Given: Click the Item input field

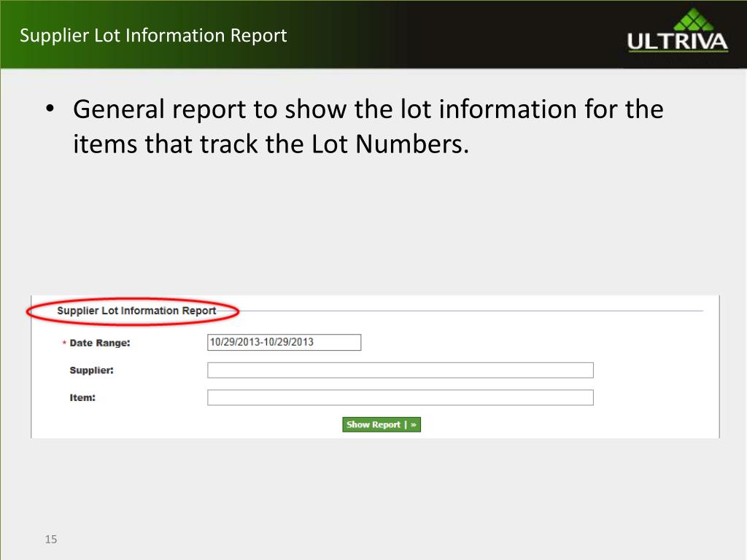Looking at the screenshot, I should (400, 397).
